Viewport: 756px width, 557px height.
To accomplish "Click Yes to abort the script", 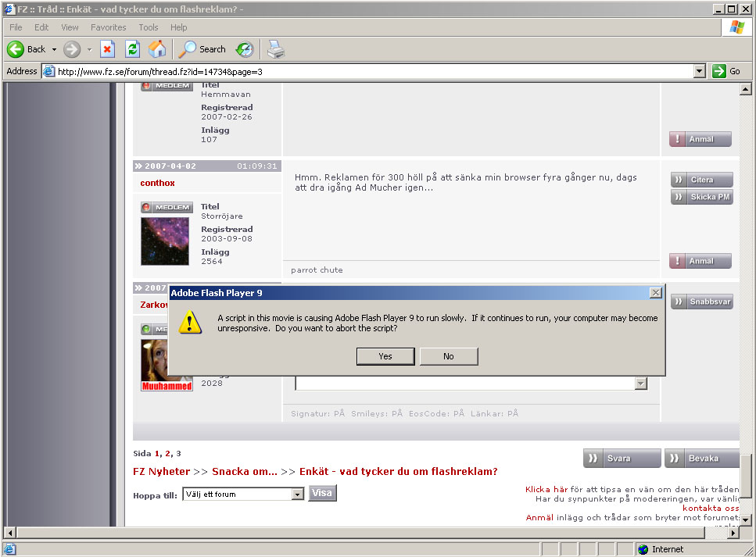I will (x=385, y=356).
